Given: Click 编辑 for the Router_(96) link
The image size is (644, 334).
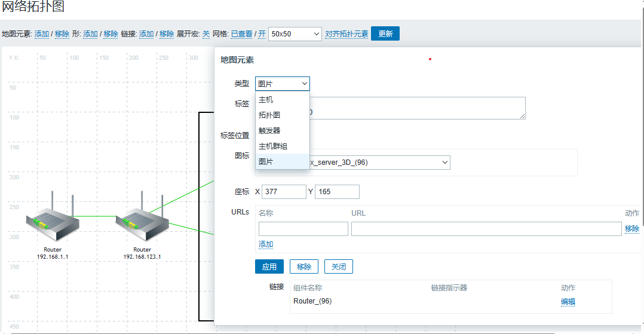Looking at the screenshot, I should (x=568, y=302).
